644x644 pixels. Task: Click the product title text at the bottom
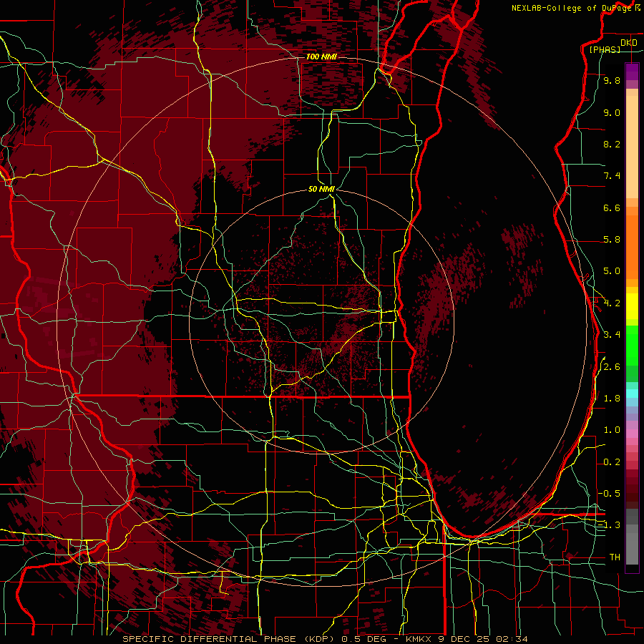pyautogui.click(x=325, y=639)
